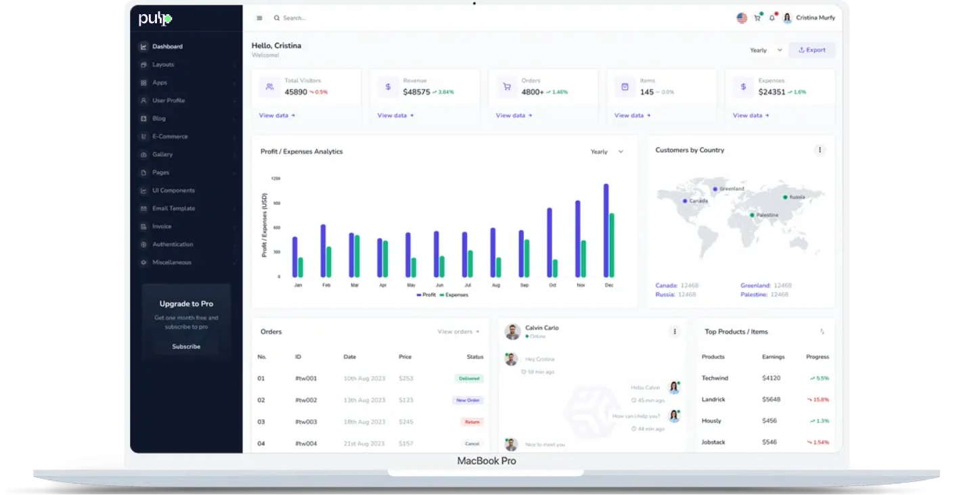Screen dimensions: 980x495
Task: Expand the UI Components sidebar menu
Action: 143,190
